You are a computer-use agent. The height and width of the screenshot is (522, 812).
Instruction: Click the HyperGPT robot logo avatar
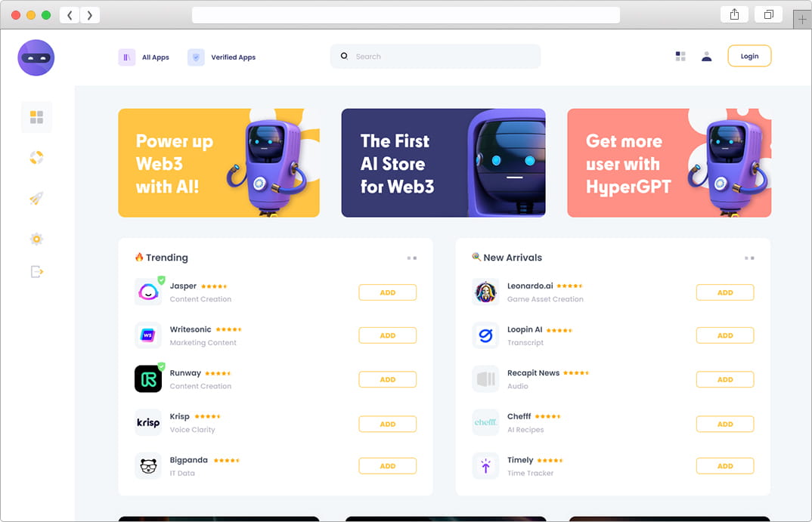[x=36, y=57]
